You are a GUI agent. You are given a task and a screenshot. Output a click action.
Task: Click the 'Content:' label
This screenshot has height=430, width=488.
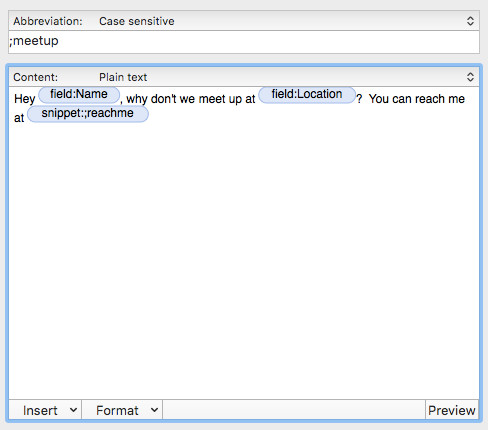click(35, 77)
